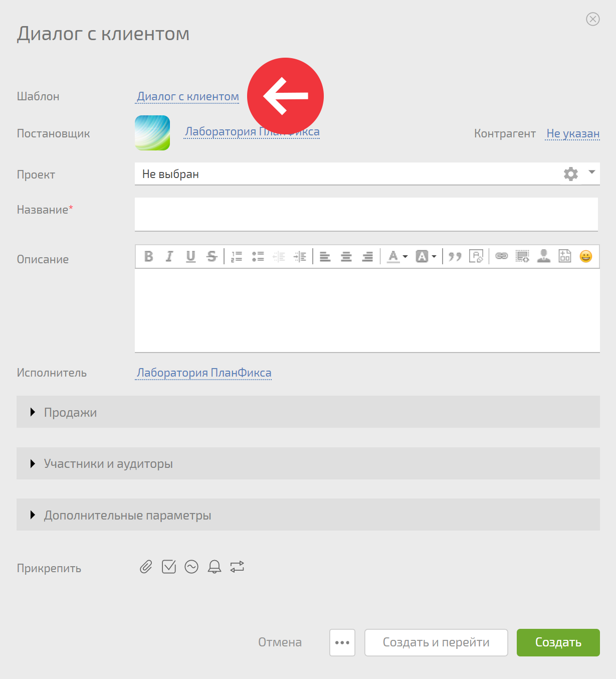Expand the Участники и аудиторы section
This screenshot has height=679, width=616.
coord(308,463)
